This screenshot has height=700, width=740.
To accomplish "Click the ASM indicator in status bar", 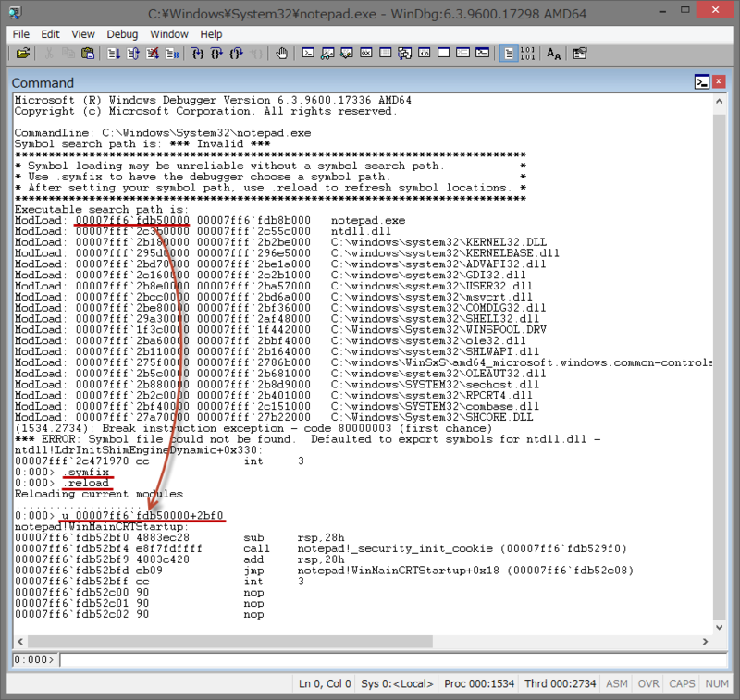I will click(x=617, y=683).
